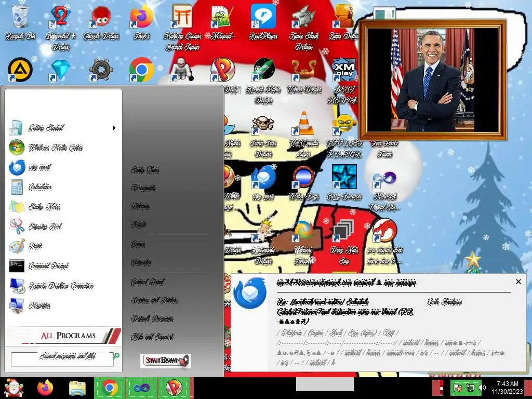Expand the All Programs list
532x399 pixels.
[63, 336]
